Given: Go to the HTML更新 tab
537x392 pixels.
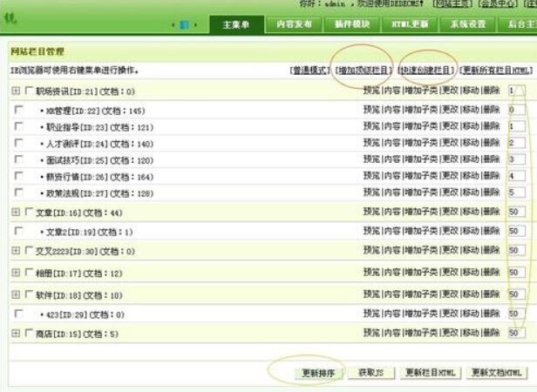Looking at the screenshot, I should 410,24.
